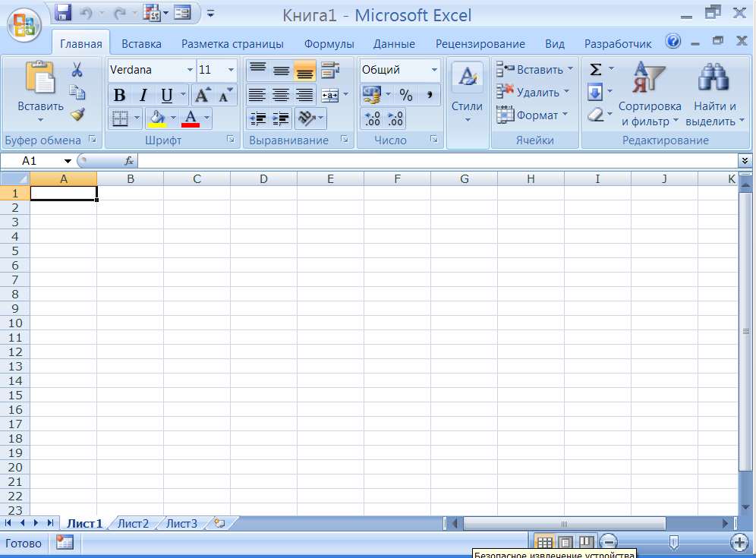Screen dimensions: 756x558
Task: Open Excel Help question mark
Action: pyautogui.click(x=673, y=42)
